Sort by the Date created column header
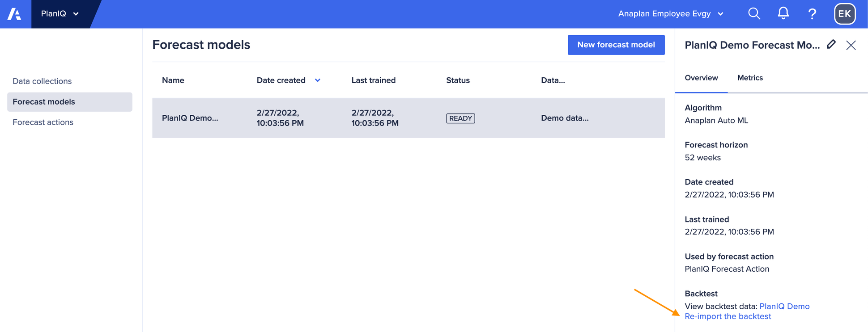Screen dimensions: 868x332 [x=281, y=80]
